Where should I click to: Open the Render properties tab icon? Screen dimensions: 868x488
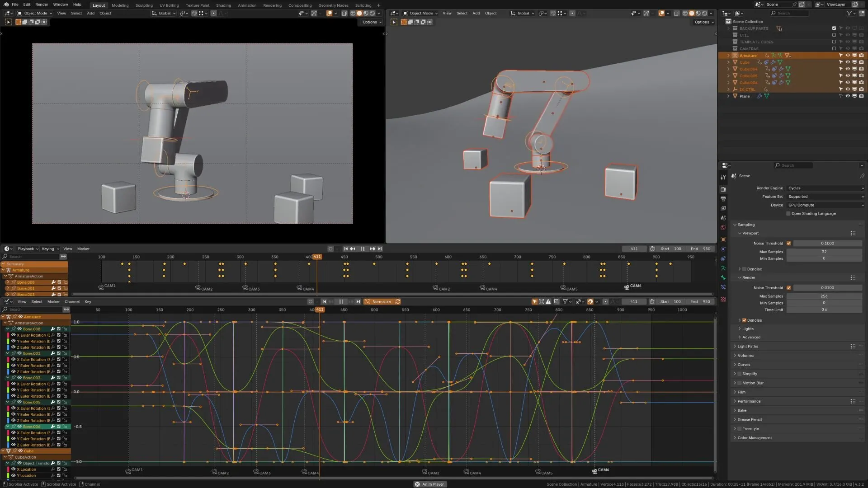click(723, 189)
